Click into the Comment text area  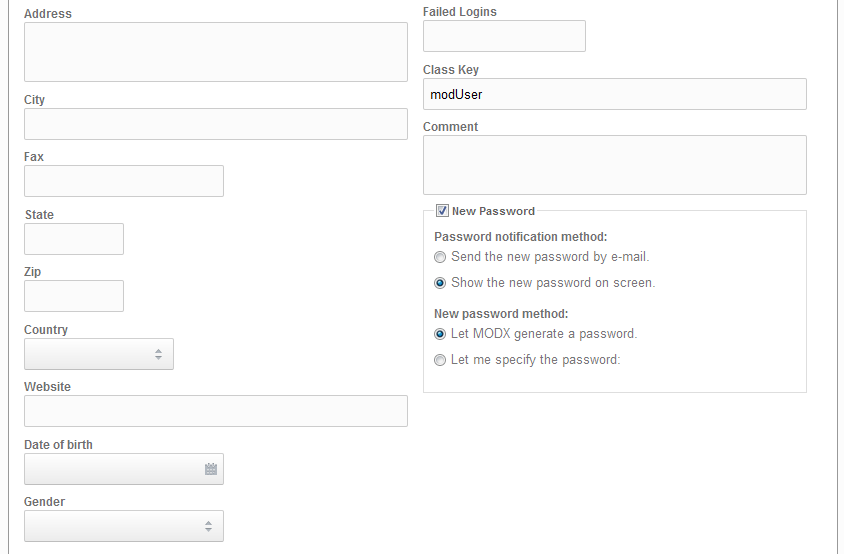(614, 165)
